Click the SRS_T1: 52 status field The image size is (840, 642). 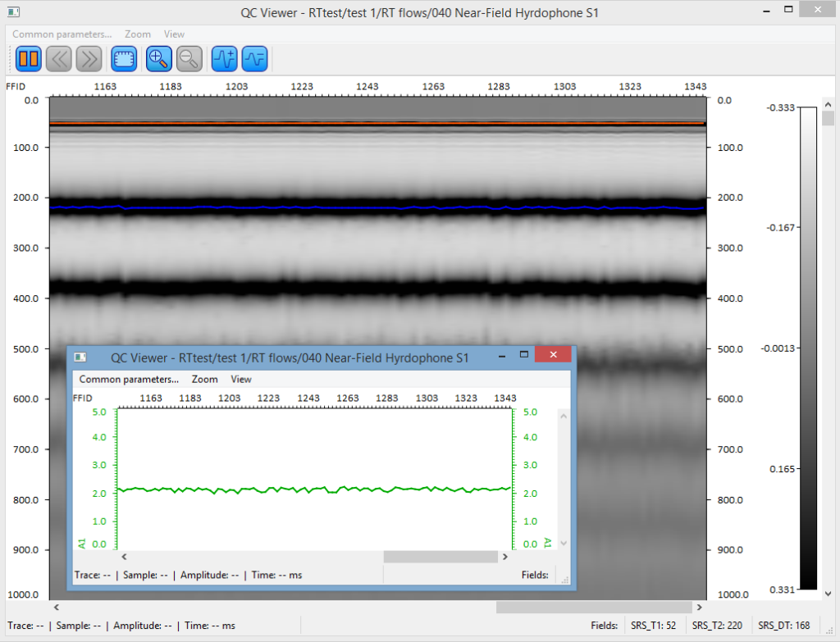(654, 625)
